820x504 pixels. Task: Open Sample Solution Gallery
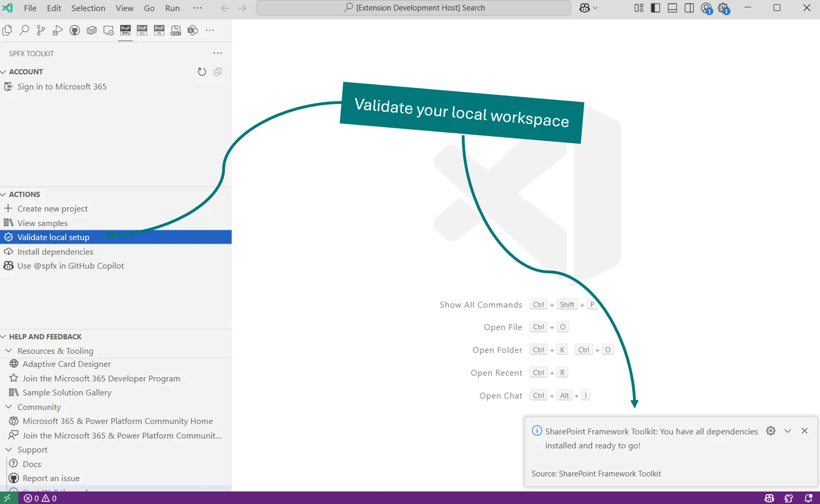point(67,392)
